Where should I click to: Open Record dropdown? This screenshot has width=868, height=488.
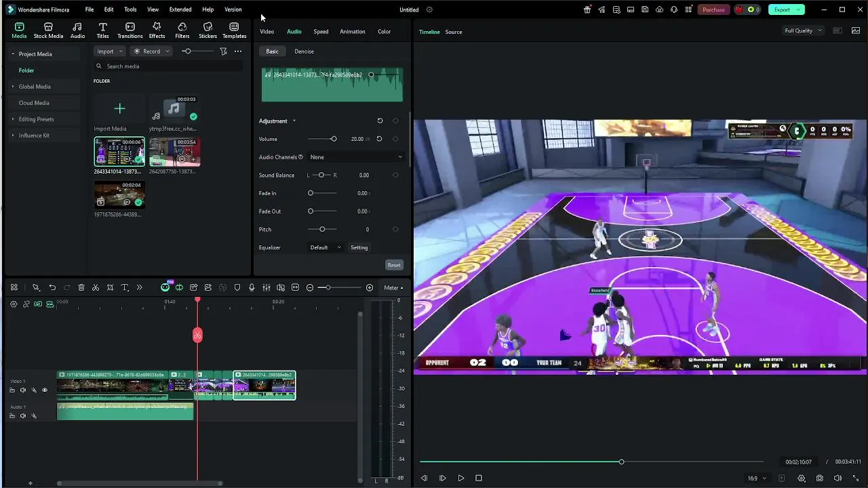coord(151,52)
